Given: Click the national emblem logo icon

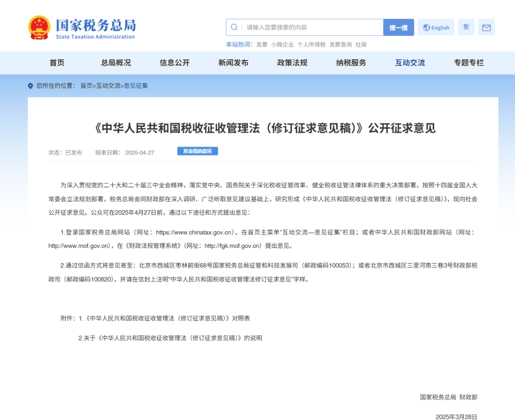Looking at the screenshot, I should coord(40,27).
